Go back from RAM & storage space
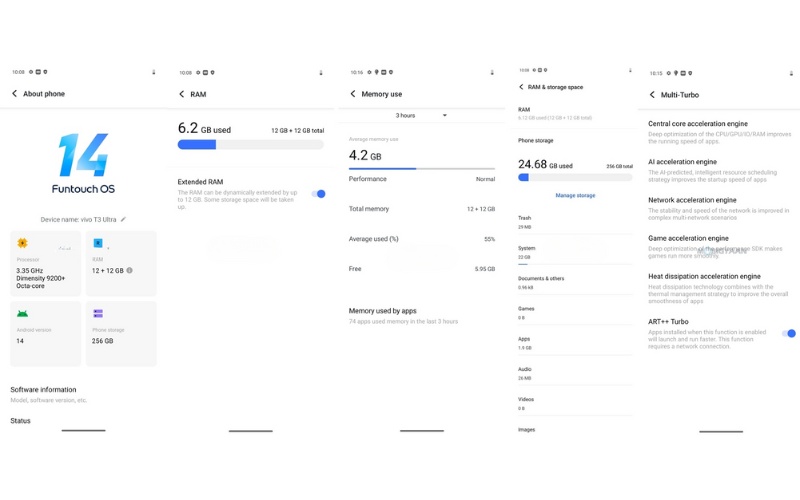 pyautogui.click(x=521, y=87)
